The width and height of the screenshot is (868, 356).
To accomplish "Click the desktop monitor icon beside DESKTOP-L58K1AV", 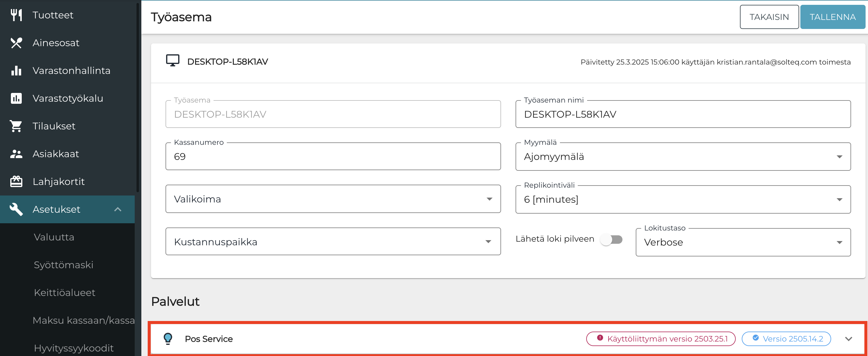I will coord(172,61).
